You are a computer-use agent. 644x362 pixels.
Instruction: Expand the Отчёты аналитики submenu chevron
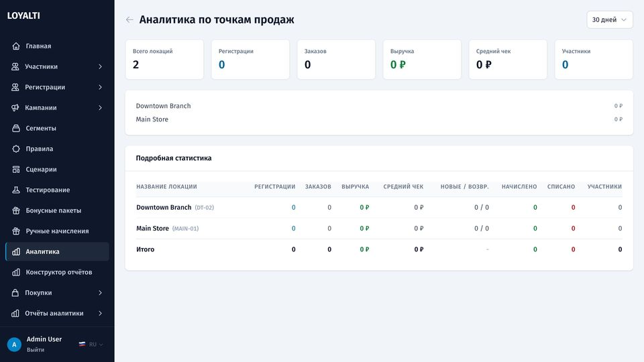[100, 313]
